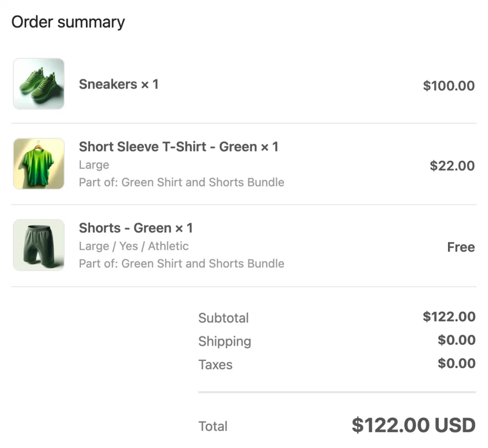Click the $122.00 USD total amount
This screenshot has height=448, width=488.
pyautogui.click(x=414, y=425)
